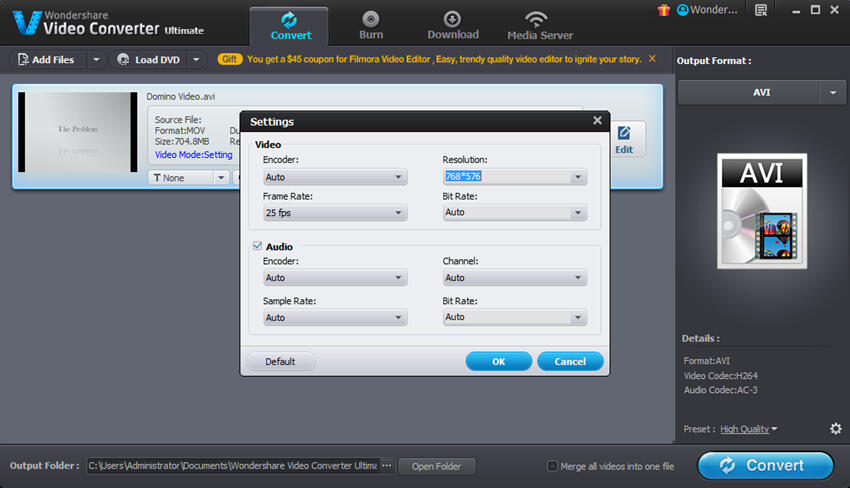The height and width of the screenshot is (488, 850).
Task: Close the Settings dialog with X
Action: [x=597, y=120]
